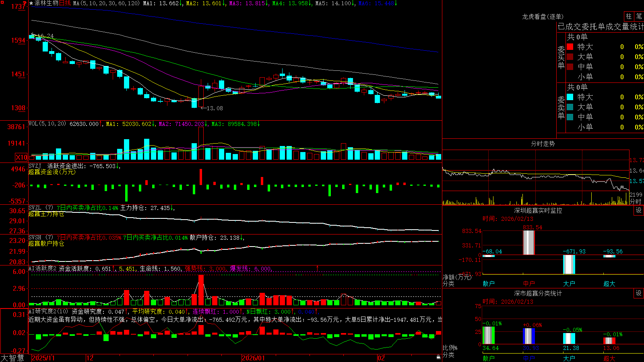Open 设 settings for 深市超赢分类统计

pyautogui.click(x=638, y=293)
